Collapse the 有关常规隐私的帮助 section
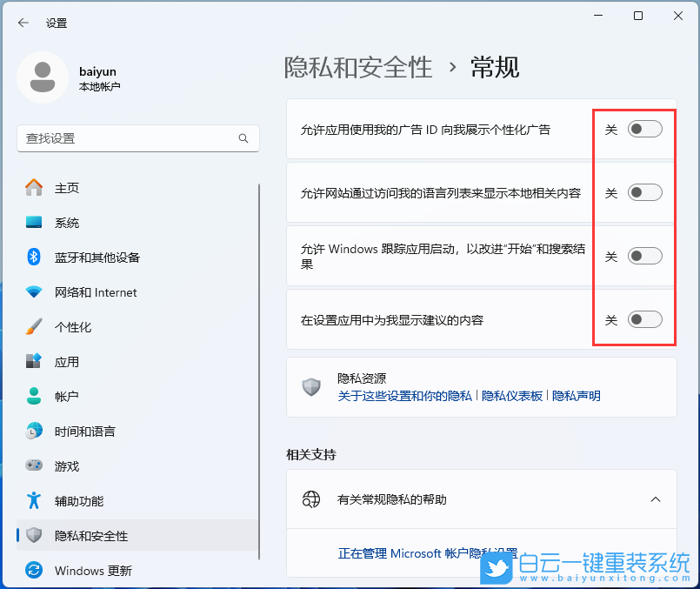The width and height of the screenshot is (700, 589). pyautogui.click(x=656, y=500)
